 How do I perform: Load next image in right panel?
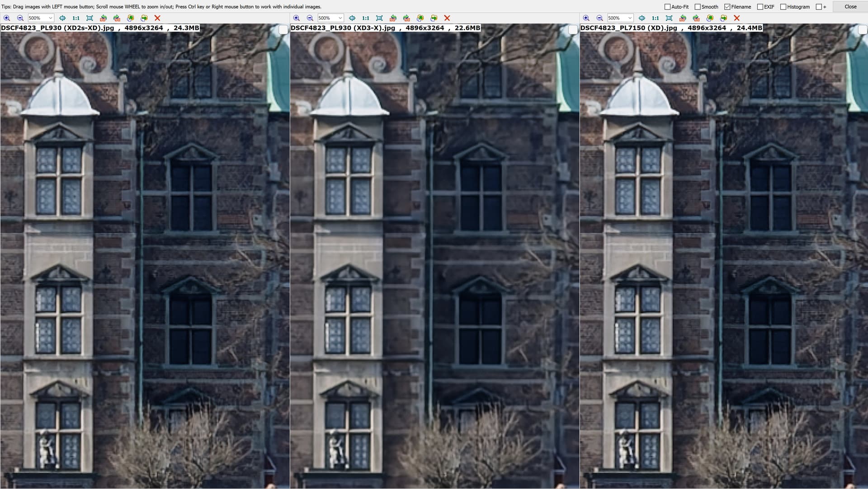(x=723, y=18)
